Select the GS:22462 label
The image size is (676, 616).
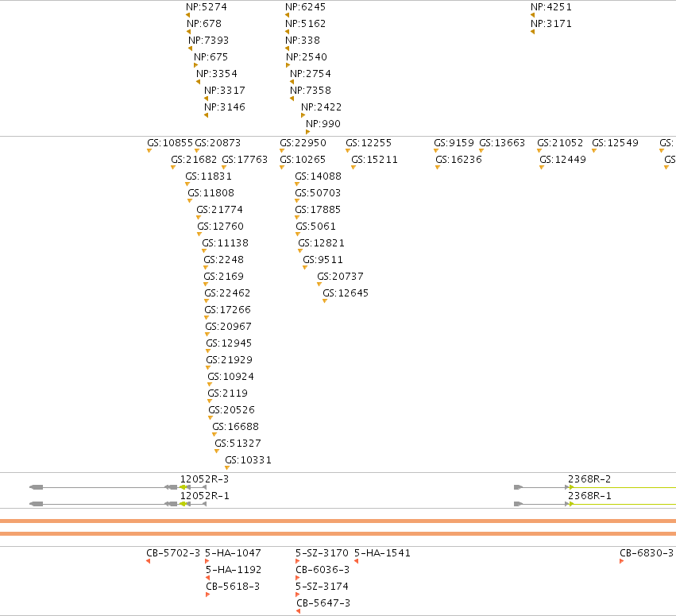(227, 293)
